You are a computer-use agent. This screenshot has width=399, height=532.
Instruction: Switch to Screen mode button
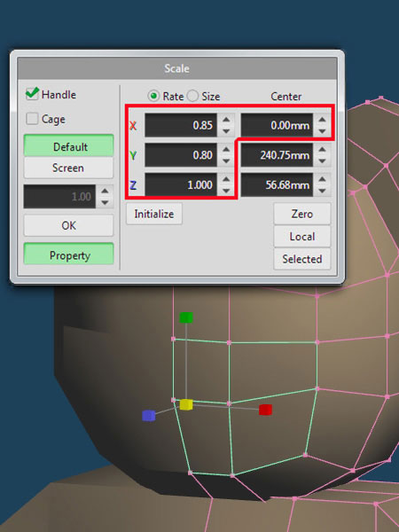(69, 168)
